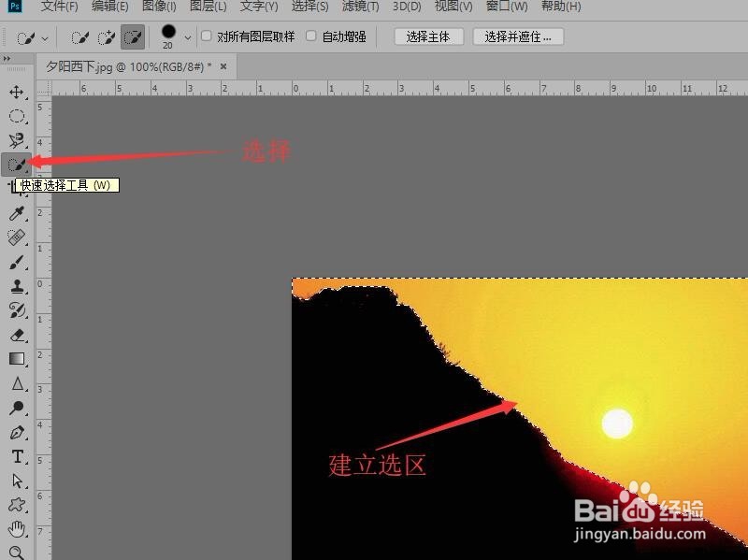Select the Sharpen/Blur triangle tool

click(x=17, y=383)
